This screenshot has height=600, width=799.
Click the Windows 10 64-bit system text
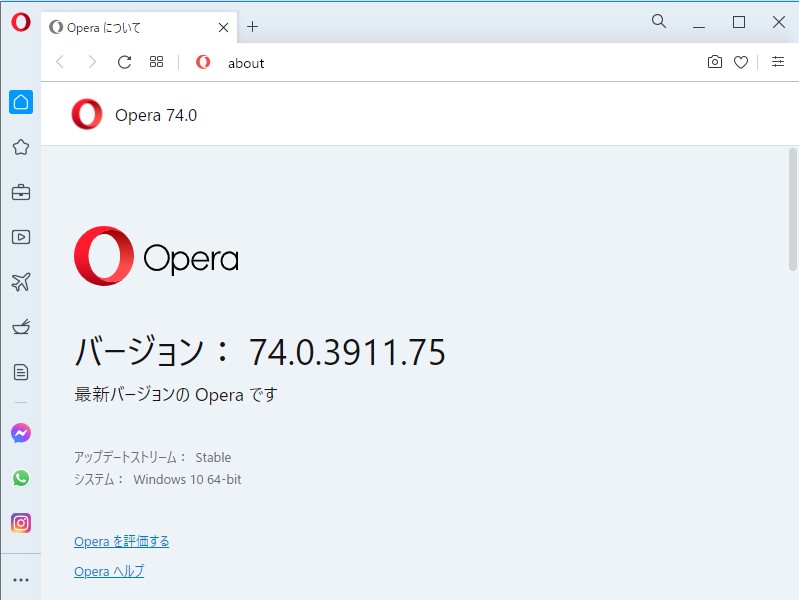(187, 479)
